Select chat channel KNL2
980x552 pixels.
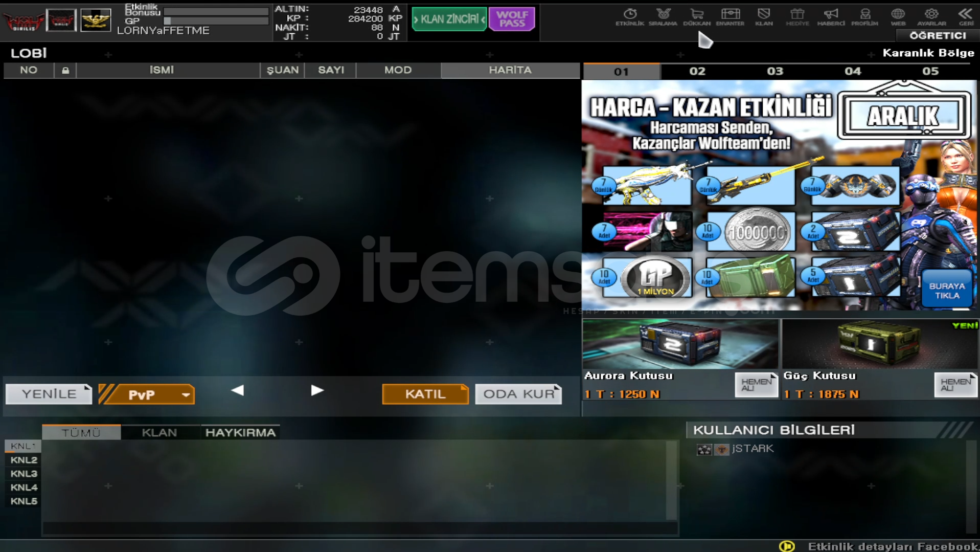pyautogui.click(x=24, y=460)
